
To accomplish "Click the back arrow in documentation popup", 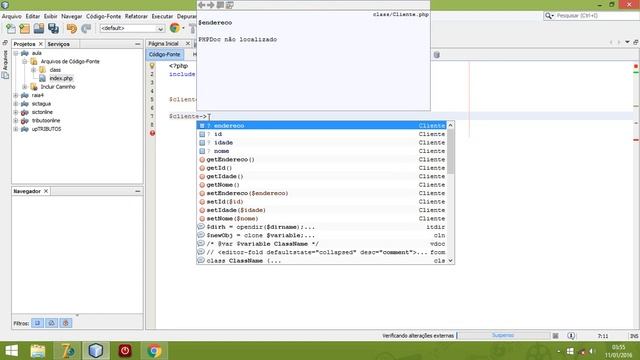I will point(201,5).
